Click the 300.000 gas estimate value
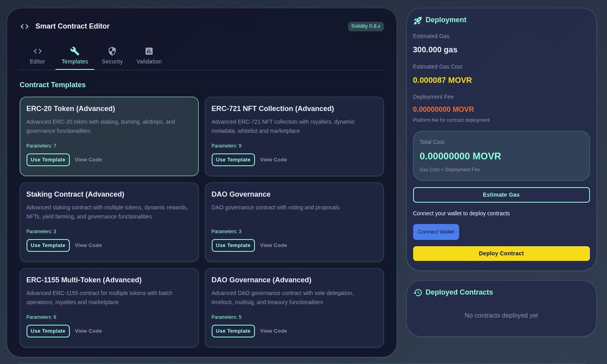607x364 pixels. pos(435,50)
